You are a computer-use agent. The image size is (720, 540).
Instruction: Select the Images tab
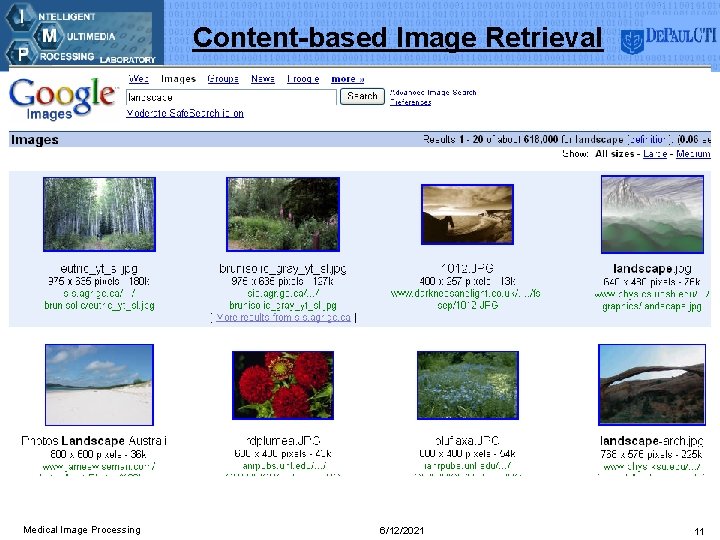click(x=178, y=79)
